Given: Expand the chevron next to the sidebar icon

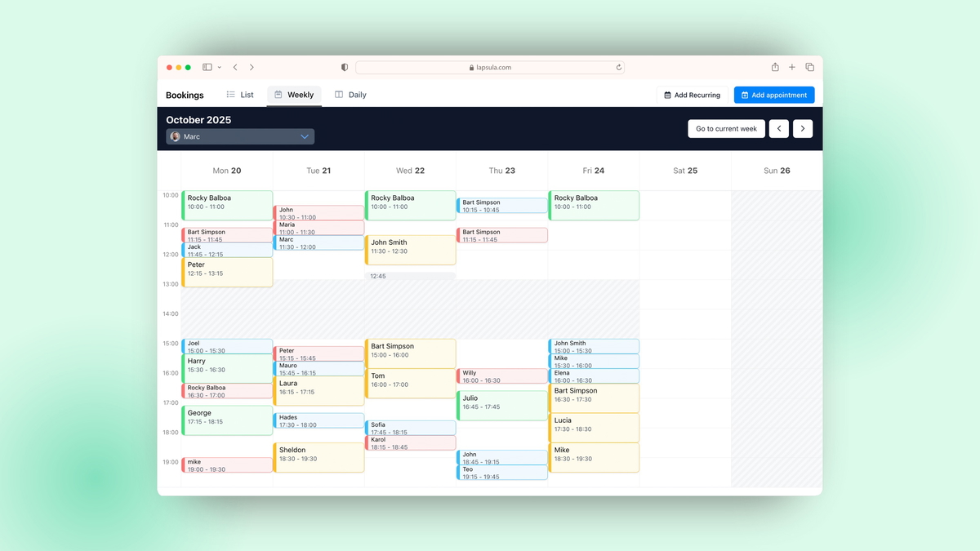Looking at the screenshot, I should [218, 67].
